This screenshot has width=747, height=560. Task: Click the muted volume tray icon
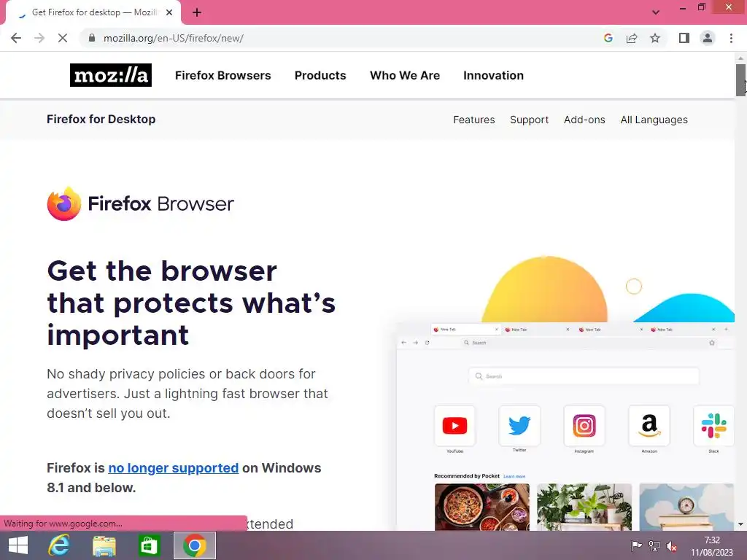pyautogui.click(x=672, y=546)
